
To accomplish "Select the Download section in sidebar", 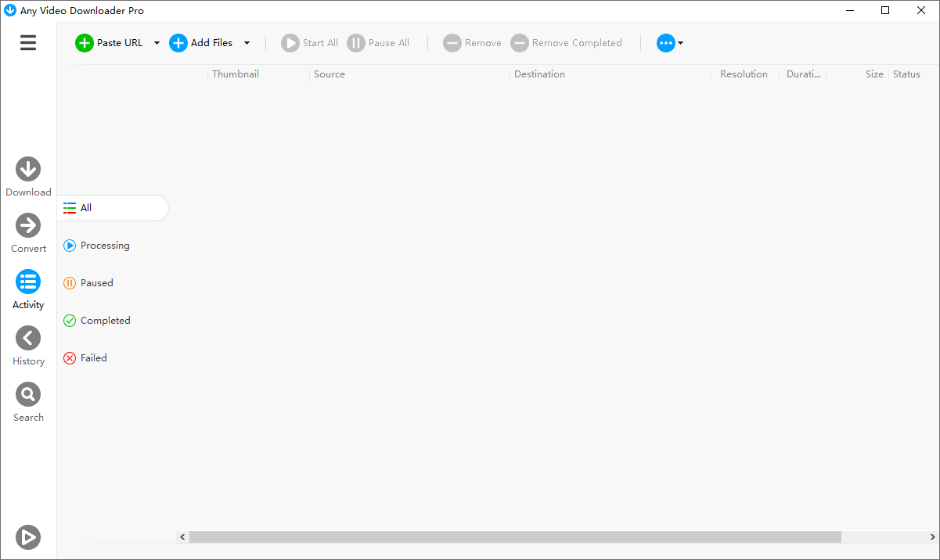I will pyautogui.click(x=28, y=175).
